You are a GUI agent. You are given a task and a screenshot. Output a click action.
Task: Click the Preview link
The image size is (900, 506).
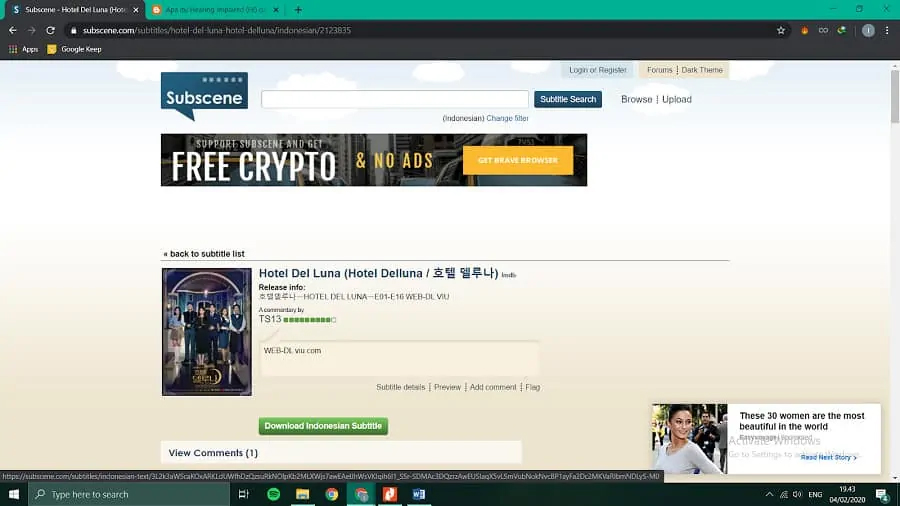447,387
